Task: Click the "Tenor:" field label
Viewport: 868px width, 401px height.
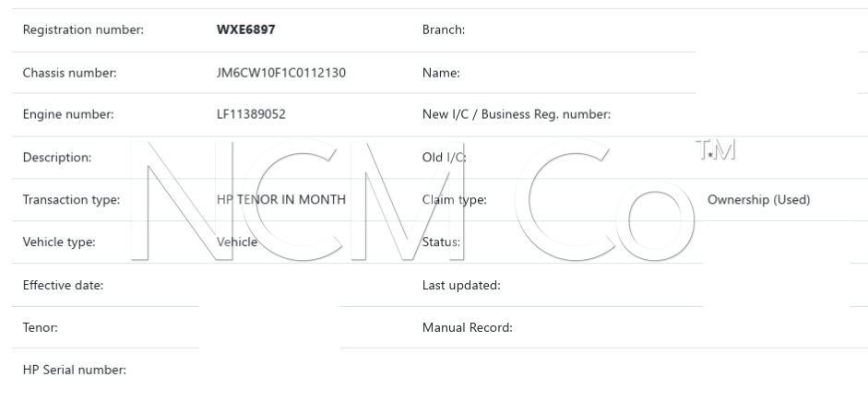Action: [x=40, y=327]
